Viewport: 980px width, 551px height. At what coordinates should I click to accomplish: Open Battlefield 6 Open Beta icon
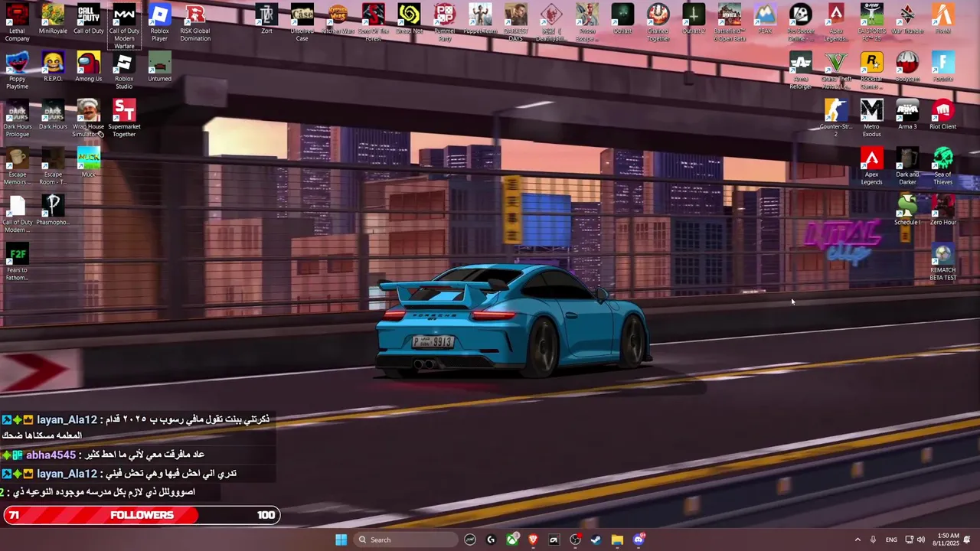(x=729, y=23)
